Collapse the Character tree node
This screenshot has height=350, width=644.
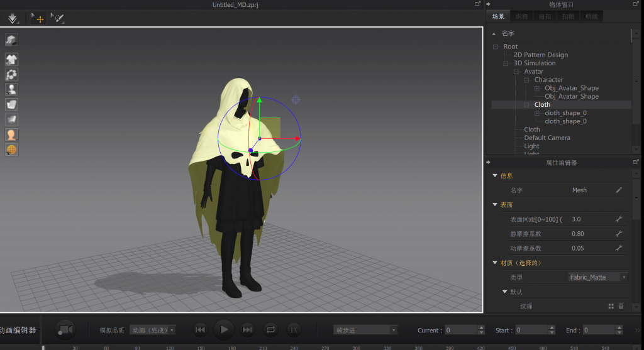tap(526, 80)
